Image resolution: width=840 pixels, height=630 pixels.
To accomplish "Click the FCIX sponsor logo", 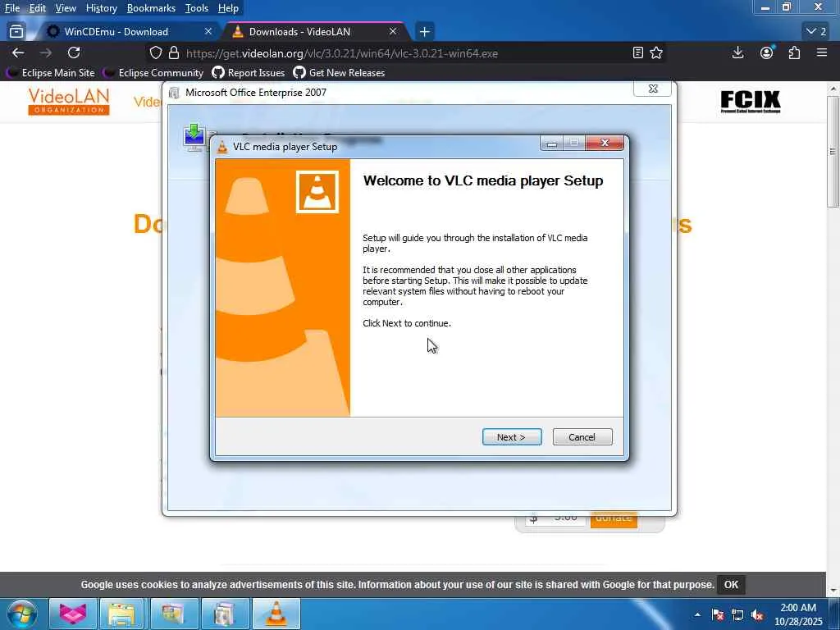I will (750, 101).
